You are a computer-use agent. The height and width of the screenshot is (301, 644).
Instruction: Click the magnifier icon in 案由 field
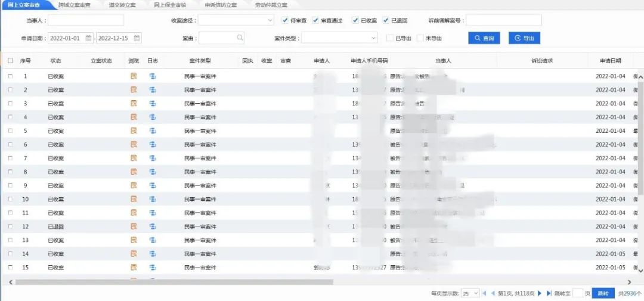pyautogui.click(x=240, y=38)
